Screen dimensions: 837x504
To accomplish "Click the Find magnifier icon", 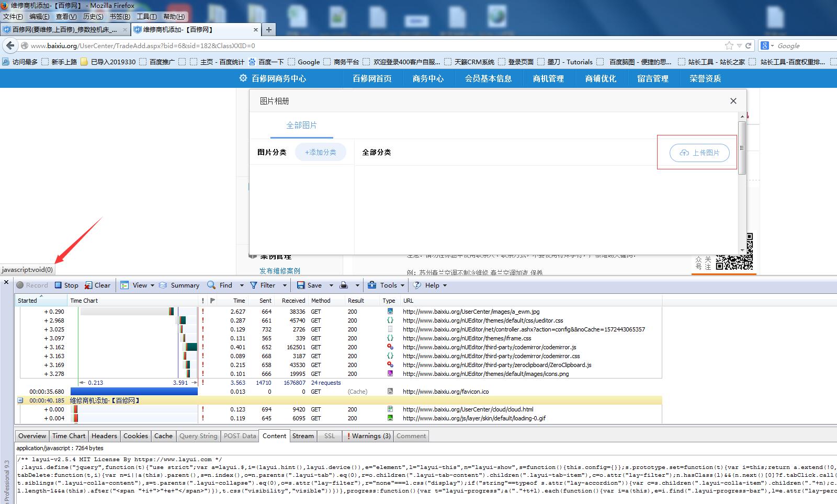I will 211,285.
